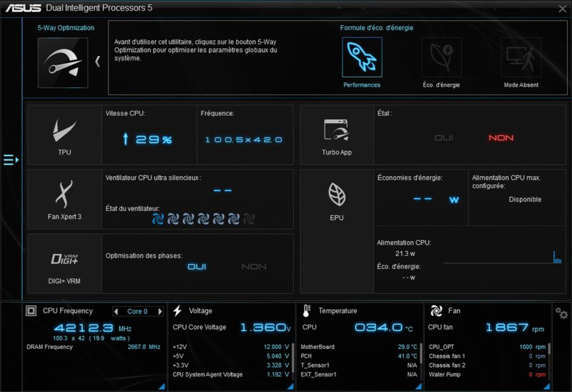Open monitoring settings gear icon

point(561,313)
